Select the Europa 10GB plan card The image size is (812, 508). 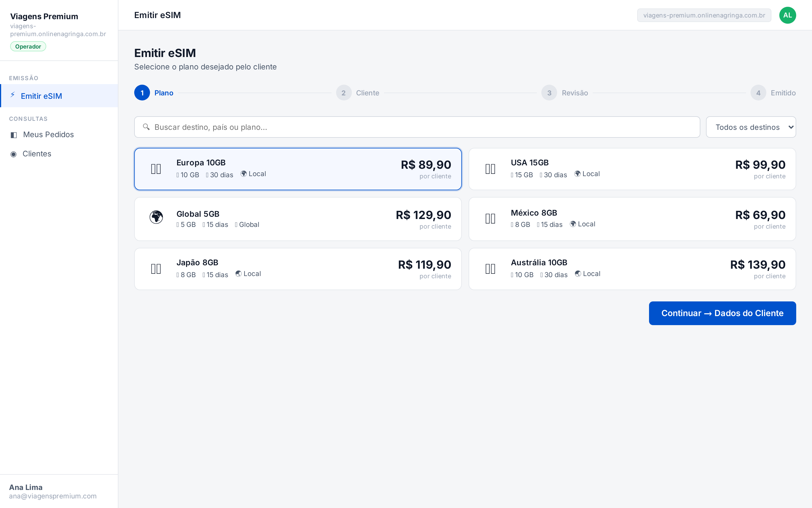pyautogui.click(x=298, y=169)
